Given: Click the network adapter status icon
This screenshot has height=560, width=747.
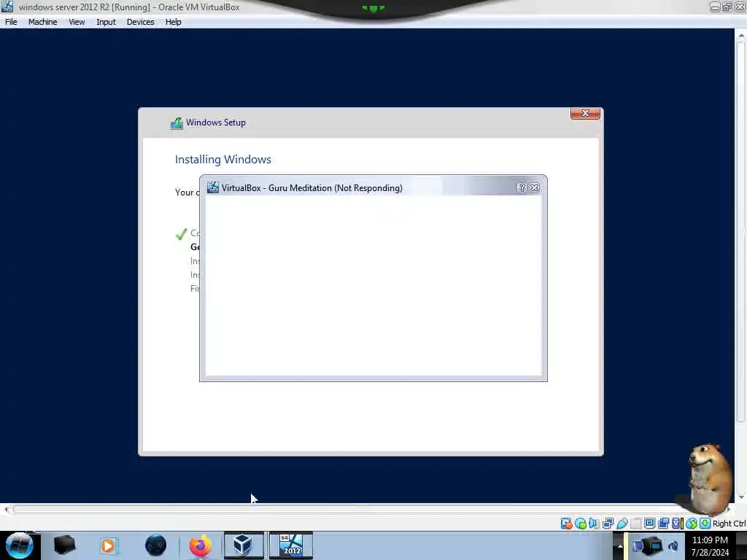Looking at the screenshot, I should (608, 524).
